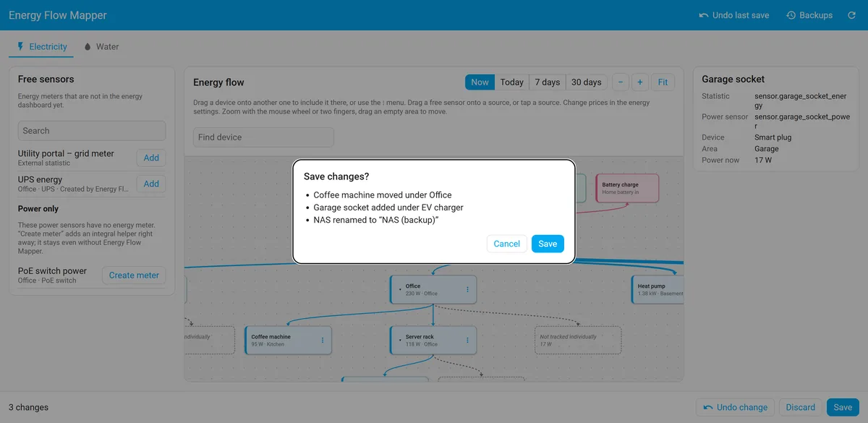Click Undo change in the bottom bar
The width and height of the screenshot is (868, 423).
(735, 407)
